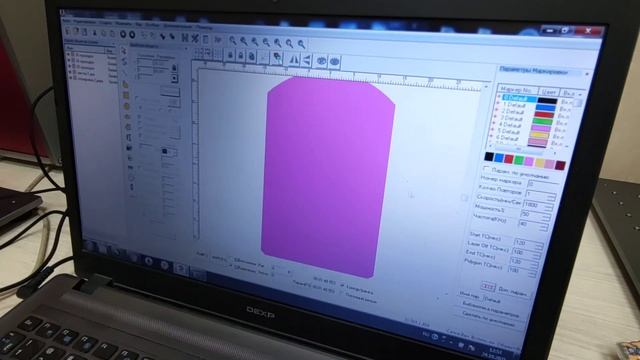Toggle the last tree row's checkbox in object list
The width and height of the screenshot is (640, 360).
[x=74, y=79]
